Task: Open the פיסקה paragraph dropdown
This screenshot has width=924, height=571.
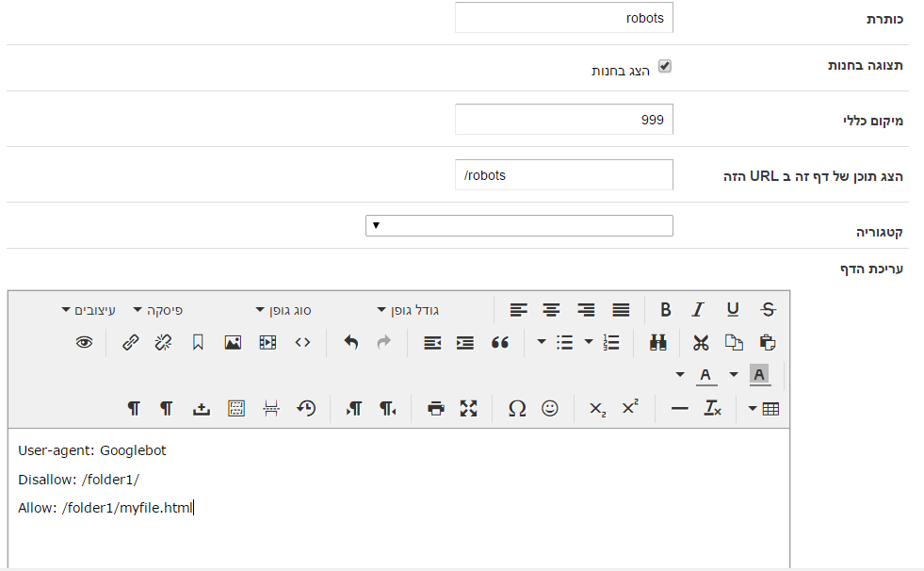Action: click(158, 310)
